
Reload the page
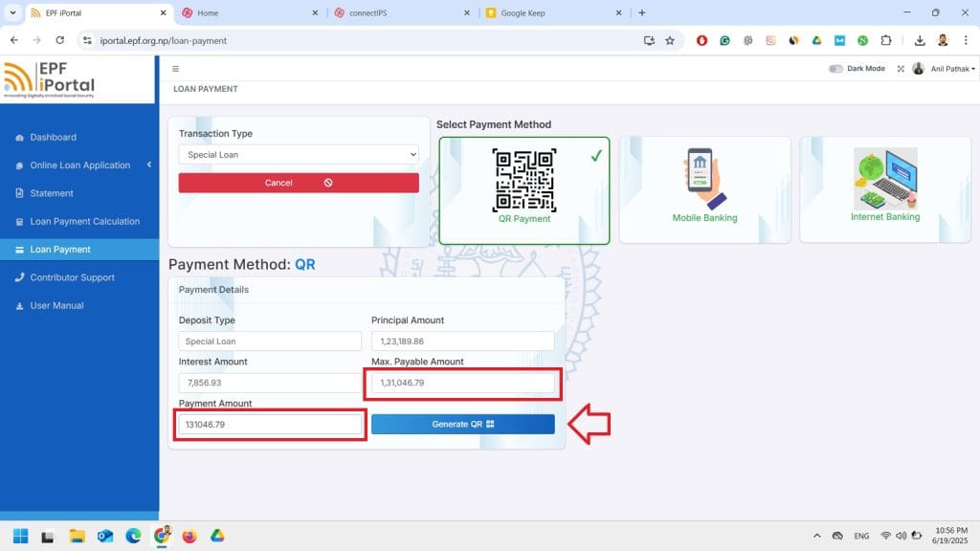click(60, 40)
